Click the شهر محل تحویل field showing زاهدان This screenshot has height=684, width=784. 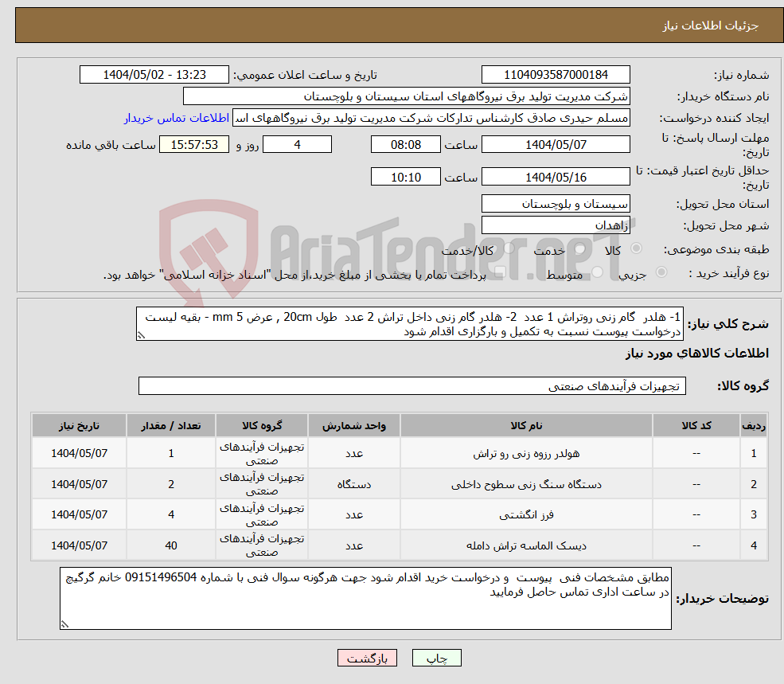click(555, 225)
